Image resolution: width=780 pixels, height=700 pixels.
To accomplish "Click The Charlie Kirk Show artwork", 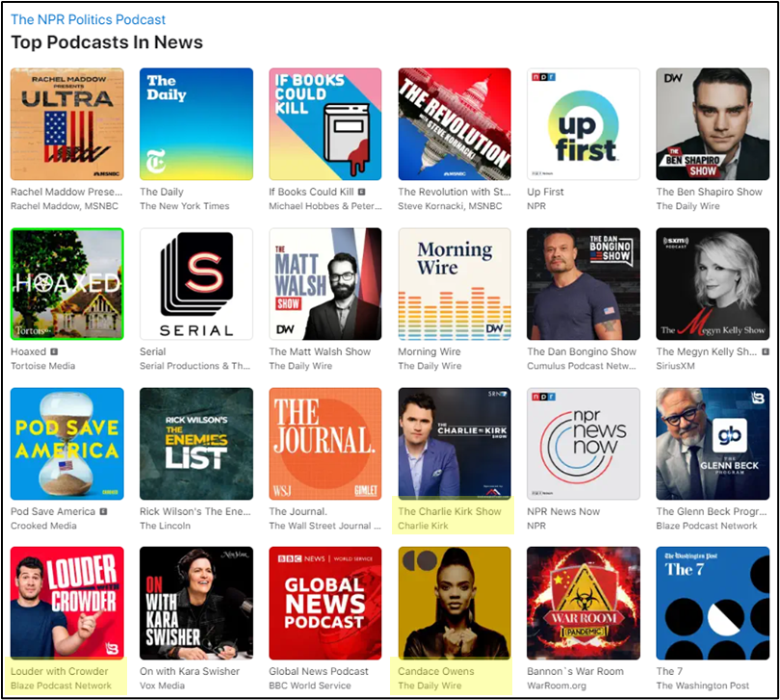I will [455, 444].
